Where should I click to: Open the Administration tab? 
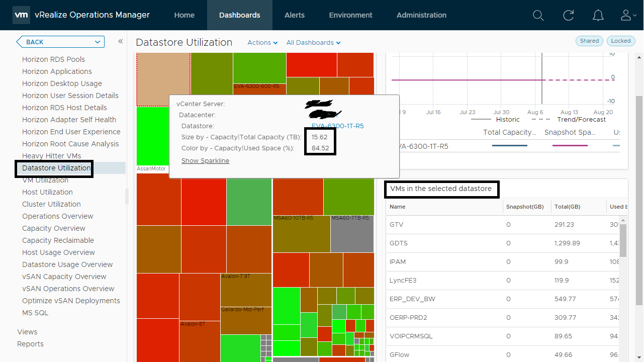click(421, 15)
